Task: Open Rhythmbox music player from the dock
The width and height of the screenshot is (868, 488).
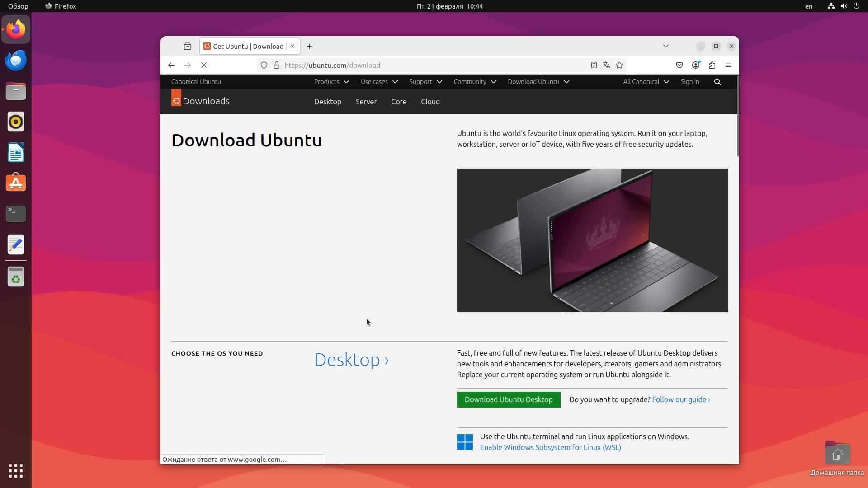Action: coord(16,122)
